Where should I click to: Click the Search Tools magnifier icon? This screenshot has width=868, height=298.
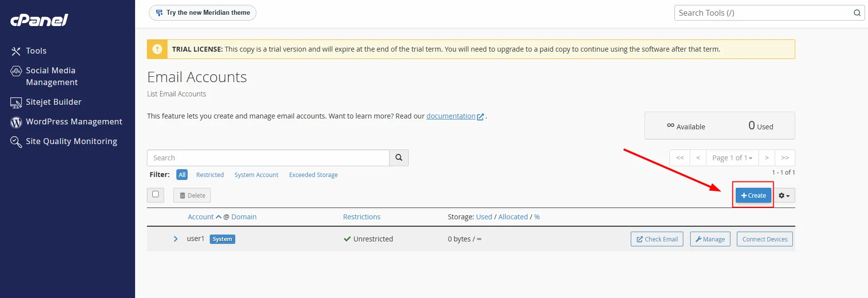pos(857,13)
